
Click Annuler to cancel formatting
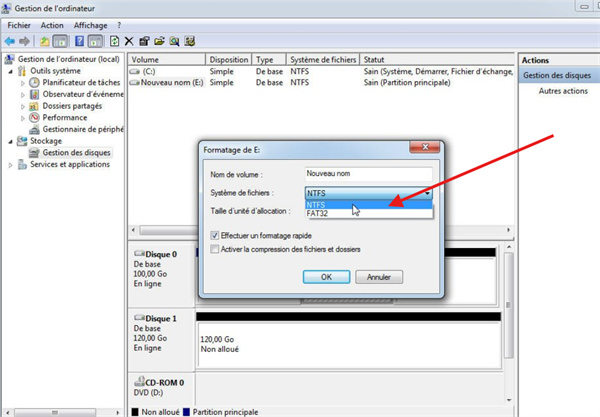click(x=379, y=277)
